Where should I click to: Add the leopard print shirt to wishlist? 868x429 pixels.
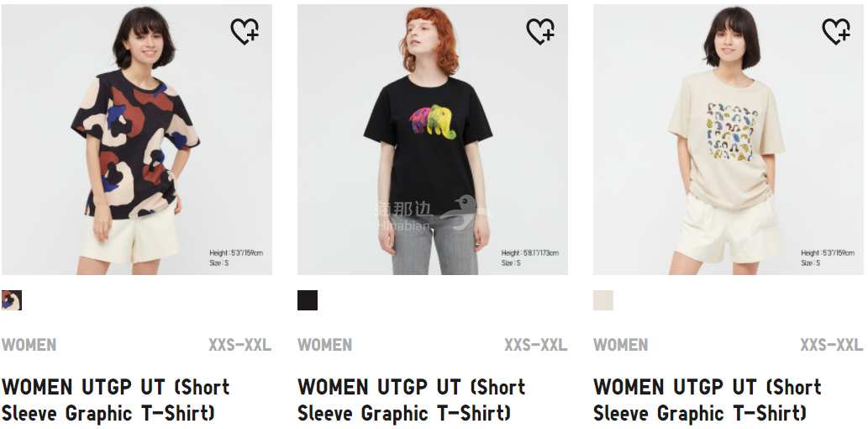click(245, 31)
